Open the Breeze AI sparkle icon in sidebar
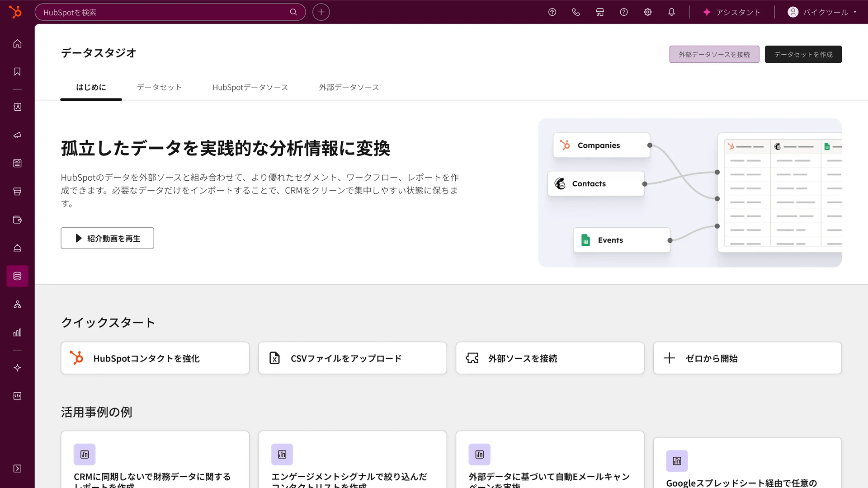Screen dimensions: 868x488 click(x=17, y=367)
